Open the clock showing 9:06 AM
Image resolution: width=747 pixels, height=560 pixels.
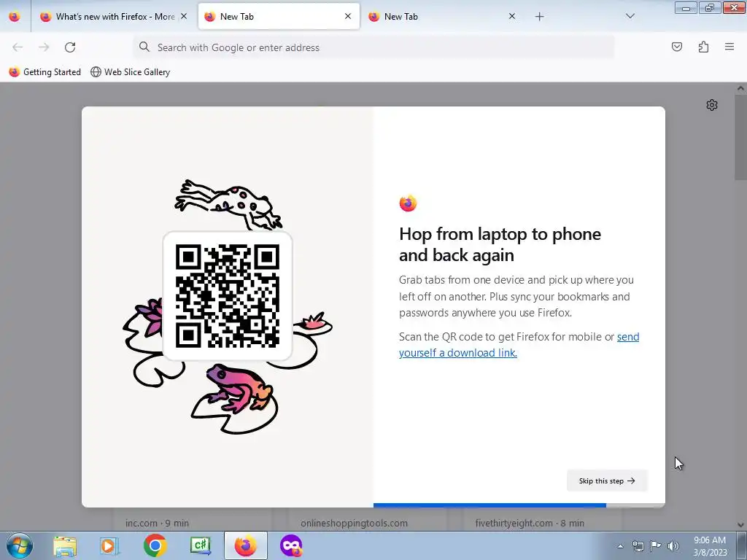click(x=710, y=546)
